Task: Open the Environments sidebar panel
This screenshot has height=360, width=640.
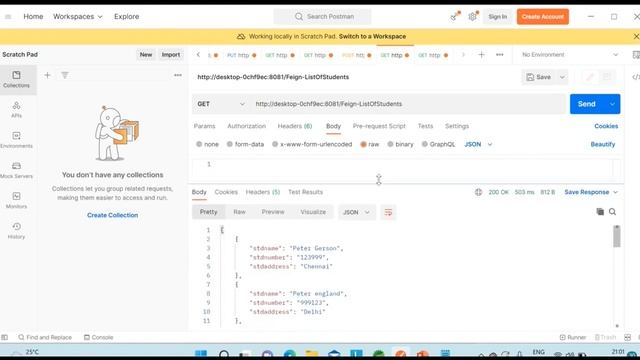Action: coord(16,140)
